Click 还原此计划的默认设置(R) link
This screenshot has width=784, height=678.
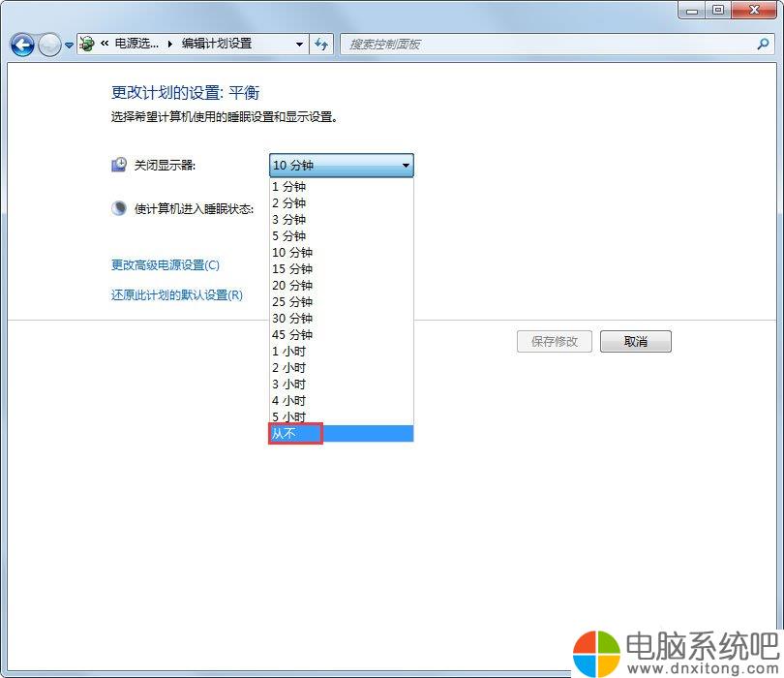[x=176, y=294]
